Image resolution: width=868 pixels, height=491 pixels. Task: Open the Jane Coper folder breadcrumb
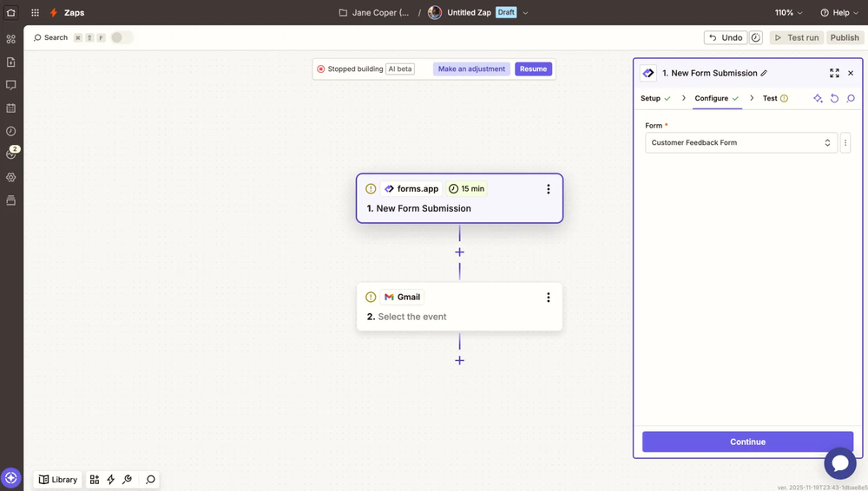[x=374, y=12]
